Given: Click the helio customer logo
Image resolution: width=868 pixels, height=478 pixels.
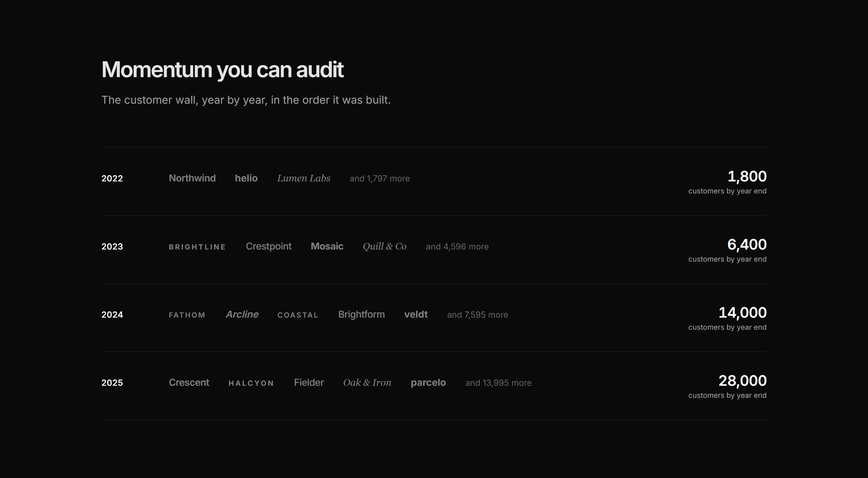Looking at the screenshot, I should pyautogui.click(x=246, y=178).
